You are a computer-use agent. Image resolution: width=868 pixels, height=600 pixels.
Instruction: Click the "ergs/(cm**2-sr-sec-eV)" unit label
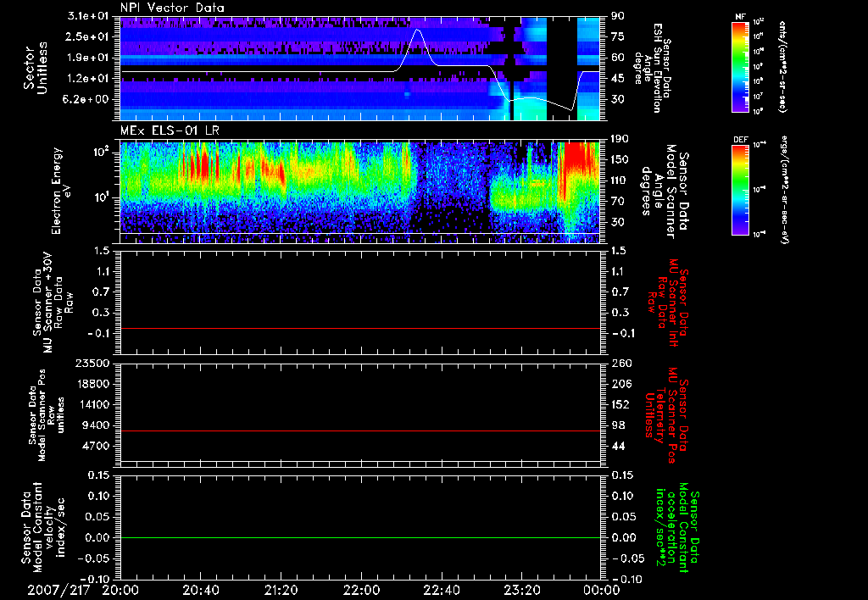(784, 190)
